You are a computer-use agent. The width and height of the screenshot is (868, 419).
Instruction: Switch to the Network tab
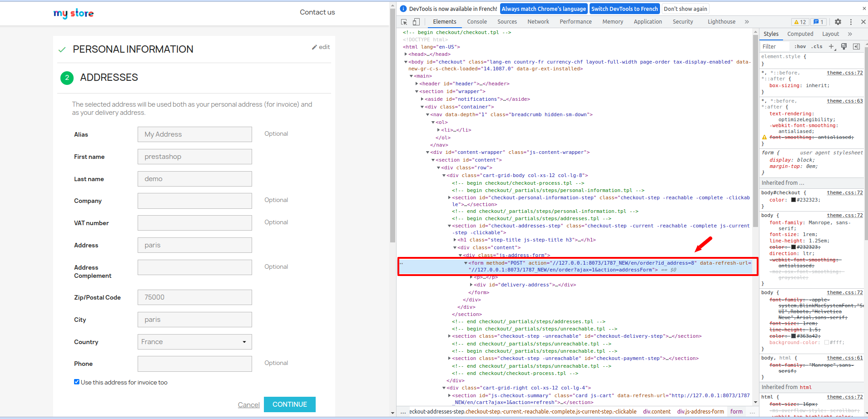click(x=538, y=21)
